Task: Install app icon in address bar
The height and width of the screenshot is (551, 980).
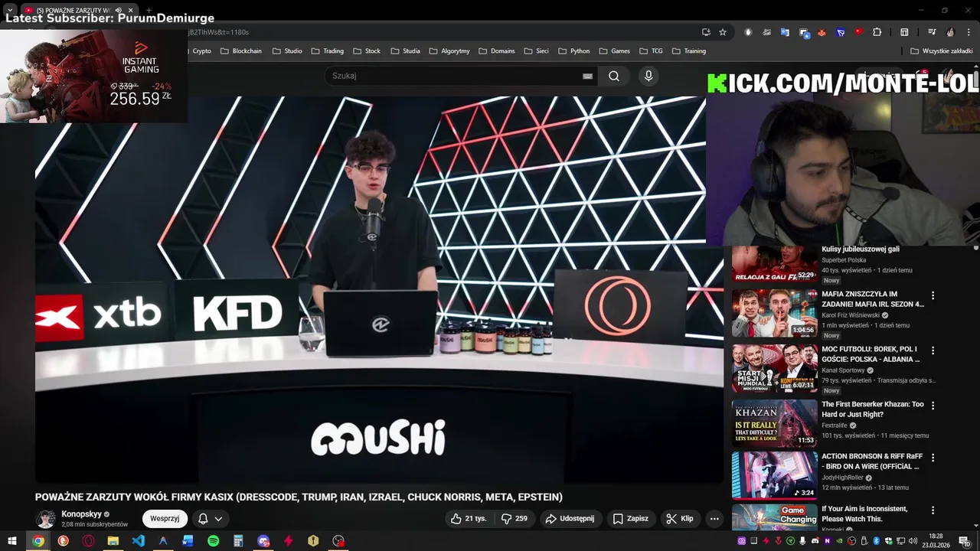Action: (706, 32)
